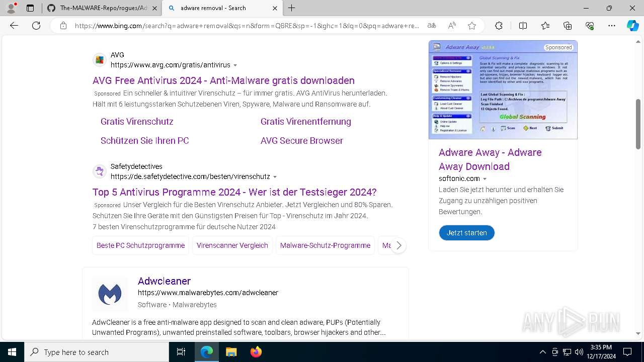Screen dimensions: 644x362
Task: Show hidden system tray icons
Action: point(542,352)
